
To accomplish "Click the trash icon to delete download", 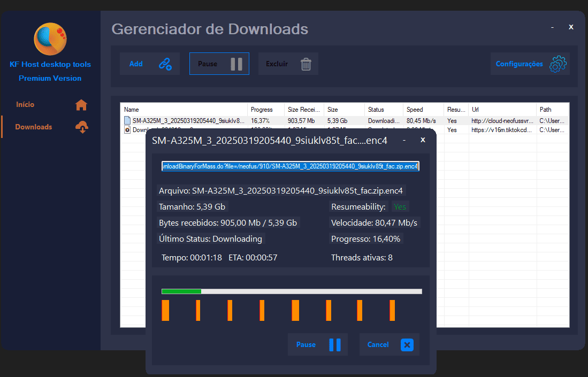I will pyautogui.click(x=305, y=64).
